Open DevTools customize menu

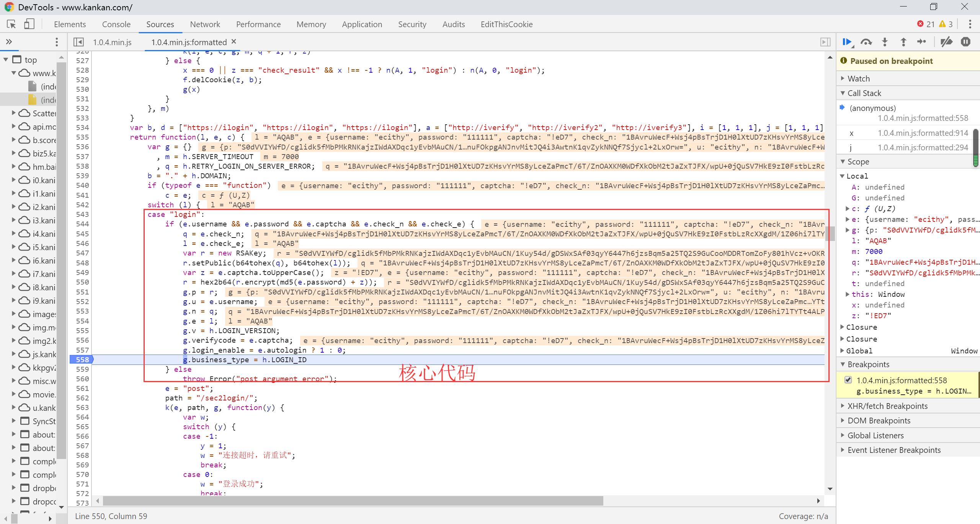pos(970,24)
